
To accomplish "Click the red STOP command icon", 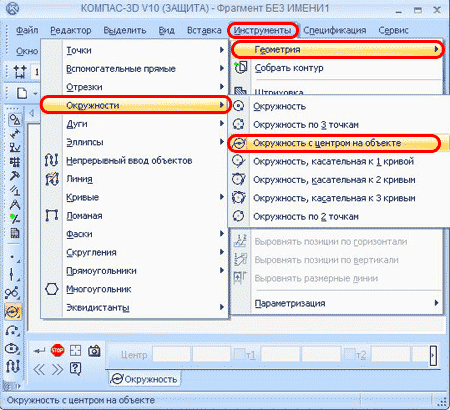I will pos(57,351).
